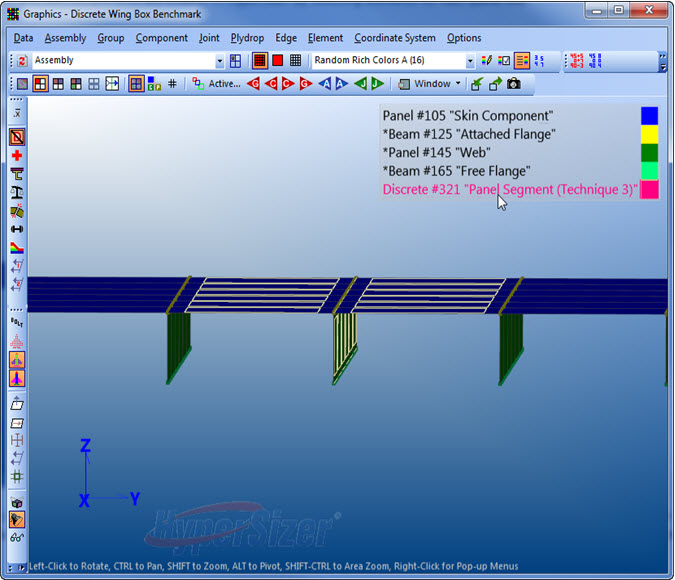
Task: Click the red plus cross icon
Action: pos(17,155)
